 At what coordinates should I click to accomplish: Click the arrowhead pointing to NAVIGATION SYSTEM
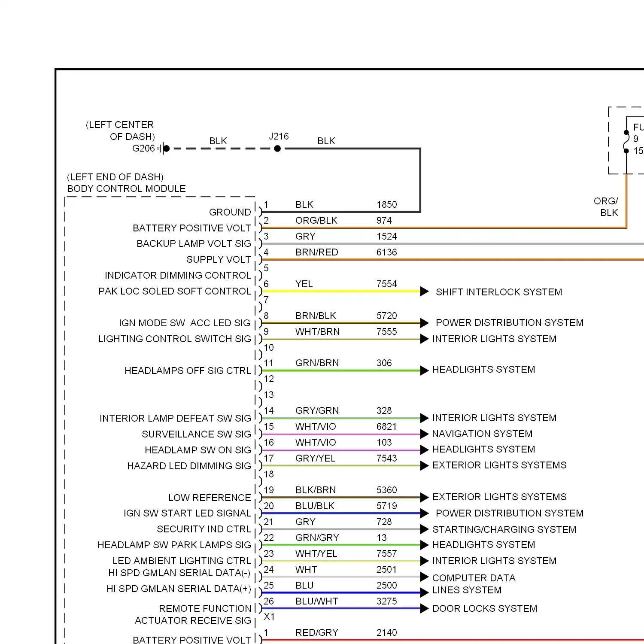click(425, 434)
